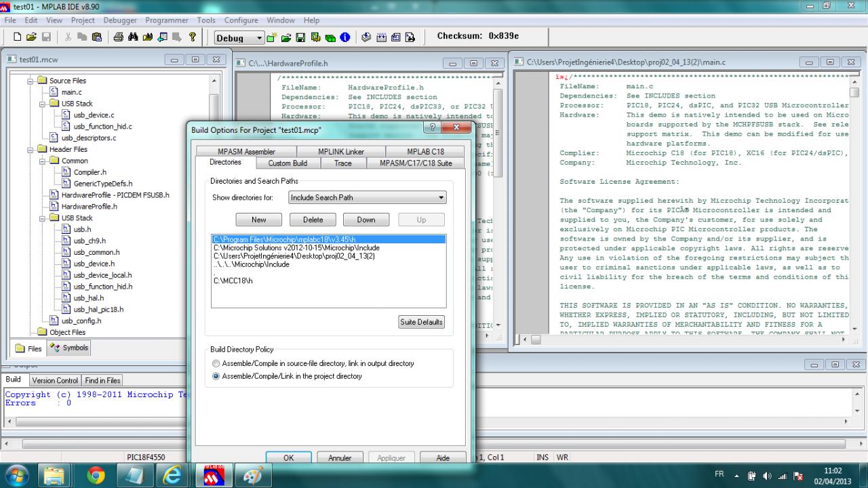The image size is (868, 488).
Task: Switch to the MPLINK Linker tab
Action: click(340, 152)
